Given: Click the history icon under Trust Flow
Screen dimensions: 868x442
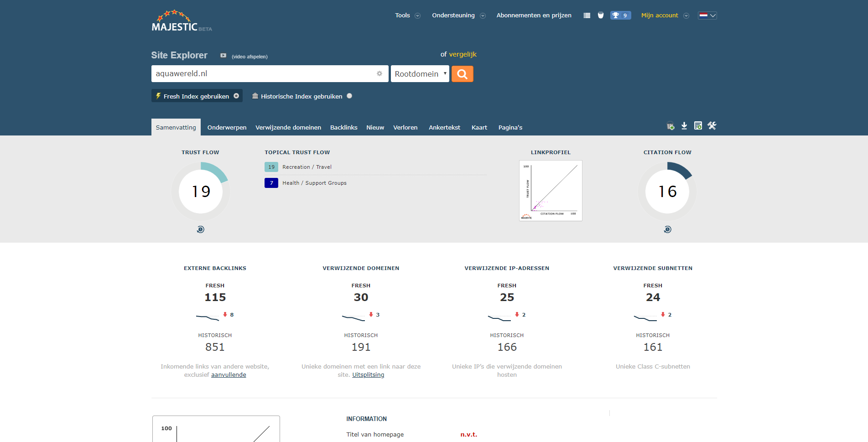Looking at the screenshot, I should (201, 229).
